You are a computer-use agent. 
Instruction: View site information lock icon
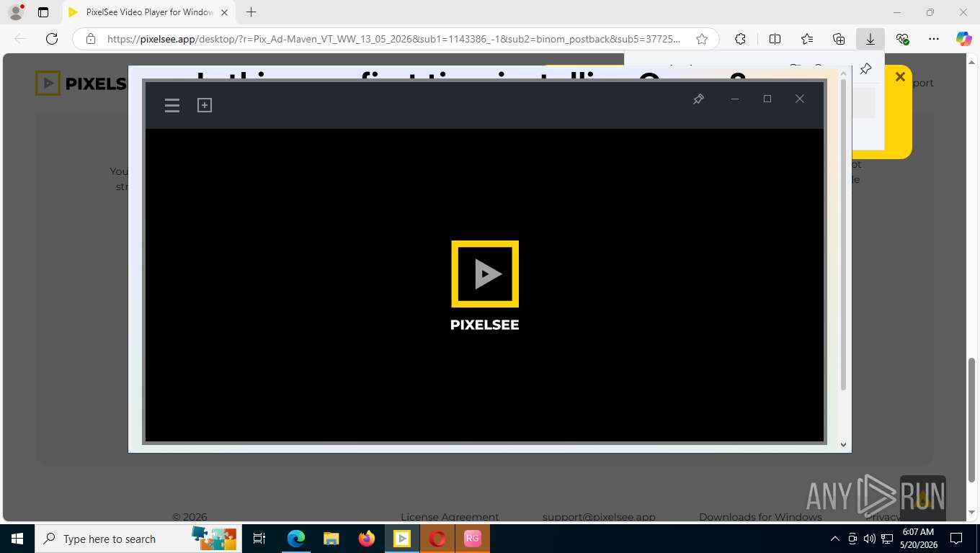coord(90,39)
